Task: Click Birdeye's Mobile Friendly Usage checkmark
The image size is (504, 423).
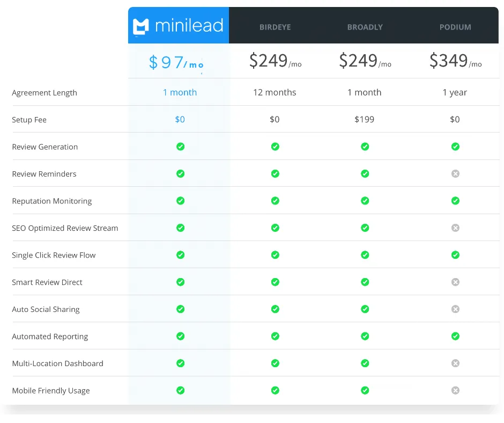Action: click(x=275, y=390)
